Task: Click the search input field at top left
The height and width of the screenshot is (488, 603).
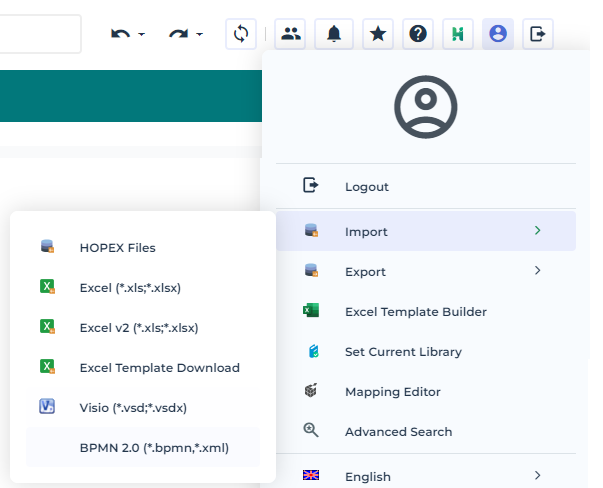Action: coord(40,34)
